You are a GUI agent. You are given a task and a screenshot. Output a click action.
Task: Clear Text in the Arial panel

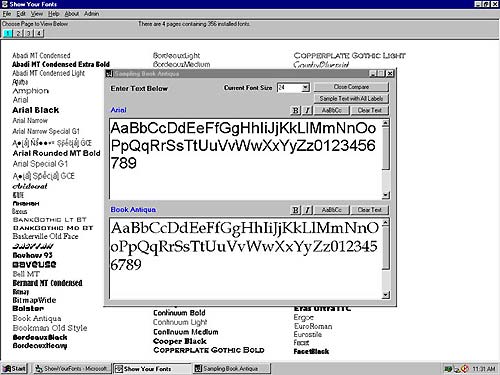pyautogui.click(x=370, y=110)
